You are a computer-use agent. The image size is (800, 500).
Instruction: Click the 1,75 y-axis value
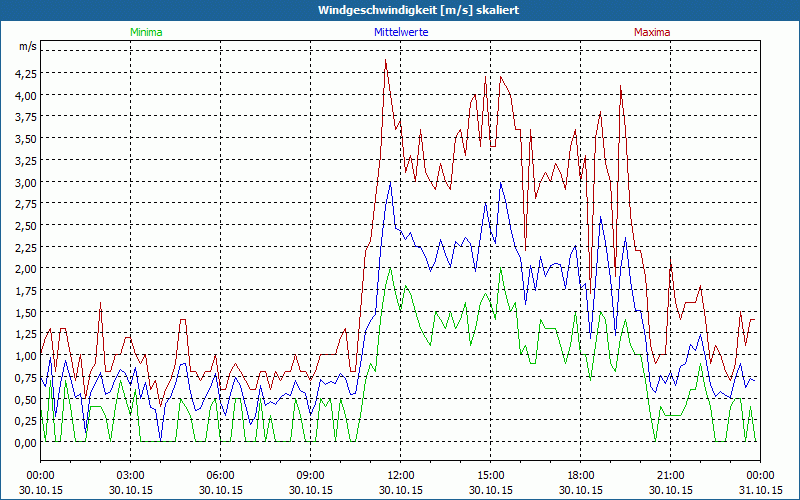26,290
